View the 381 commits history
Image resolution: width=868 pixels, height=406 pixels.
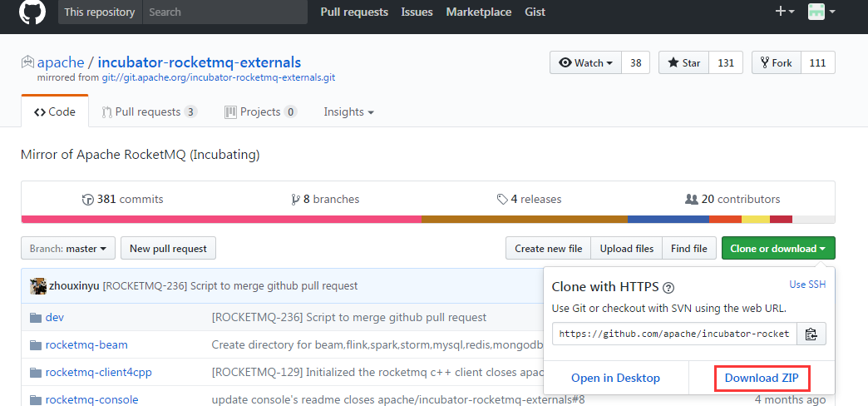tap(122, 200)
